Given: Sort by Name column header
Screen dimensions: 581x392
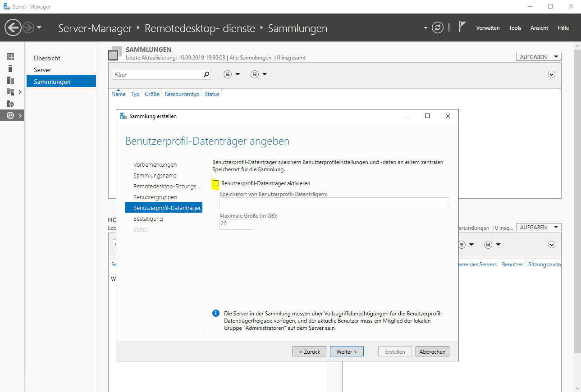Looking at the screenshot, I should [119, 94].
